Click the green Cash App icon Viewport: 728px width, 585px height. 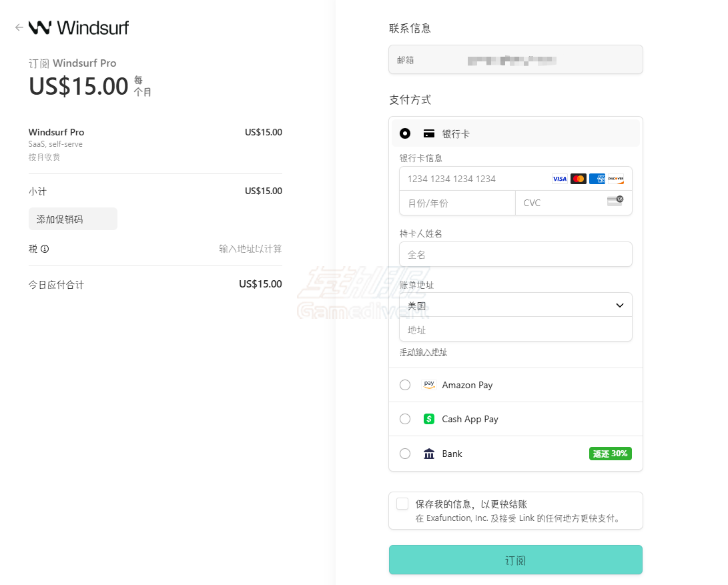429,420
